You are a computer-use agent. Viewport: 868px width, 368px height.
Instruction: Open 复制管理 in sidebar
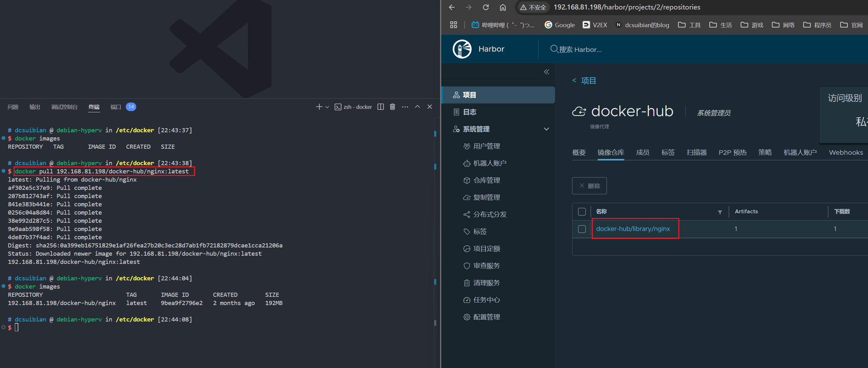pyautogui.click(x=482, y=197)
